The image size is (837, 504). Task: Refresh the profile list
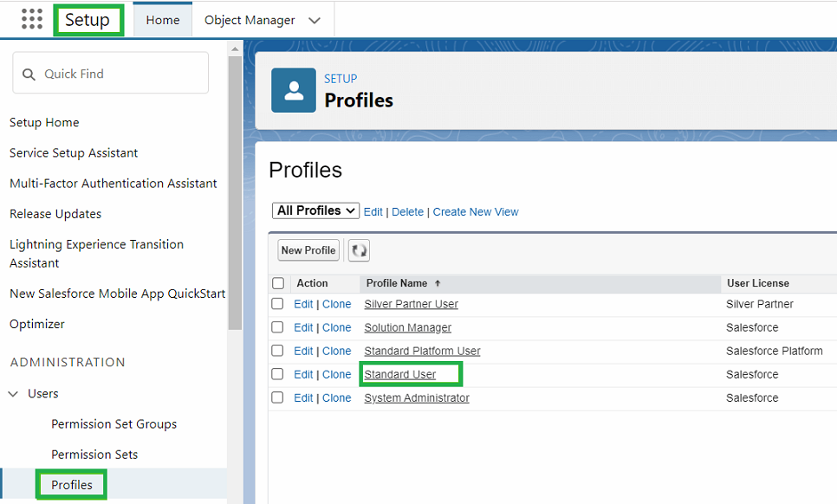359,249
